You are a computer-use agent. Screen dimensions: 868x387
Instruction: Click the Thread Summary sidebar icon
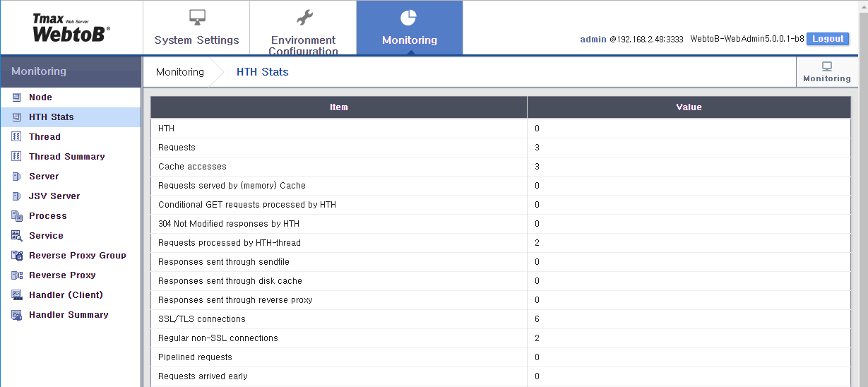17,157
